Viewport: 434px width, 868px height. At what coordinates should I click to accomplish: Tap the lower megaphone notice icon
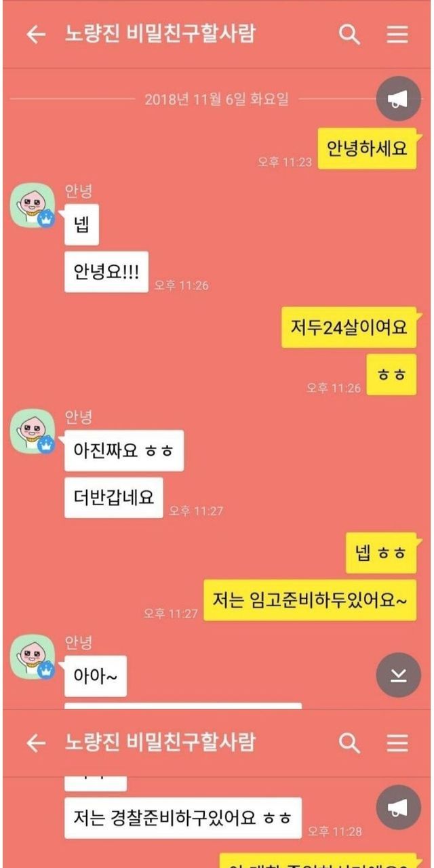[398, 807]
